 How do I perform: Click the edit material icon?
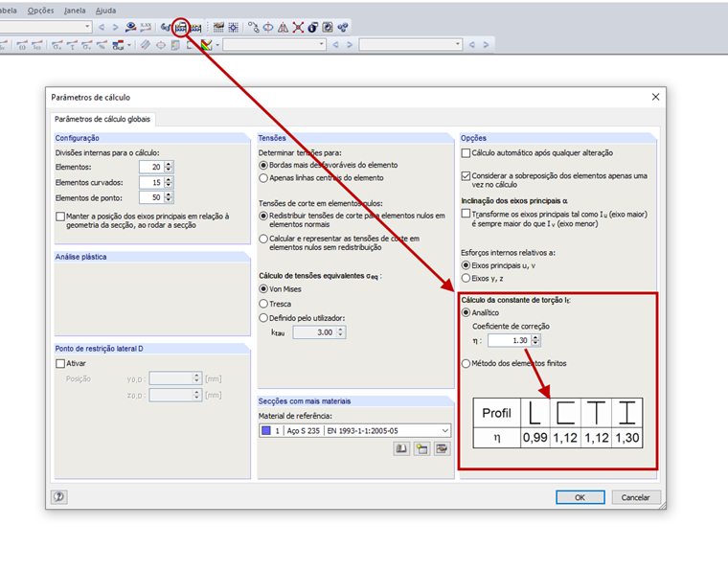click(x=442, y=448)
